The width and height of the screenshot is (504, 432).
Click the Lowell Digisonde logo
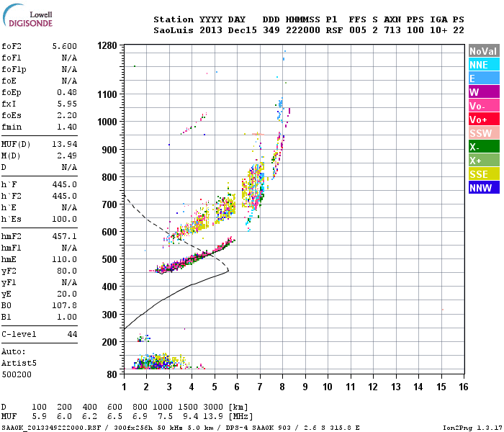[x=27, y=15]
